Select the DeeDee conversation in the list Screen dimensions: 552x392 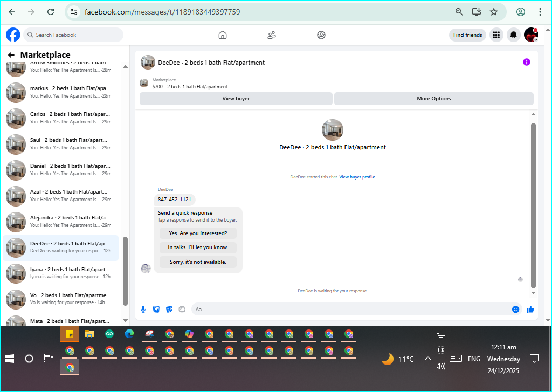(61, 247)
